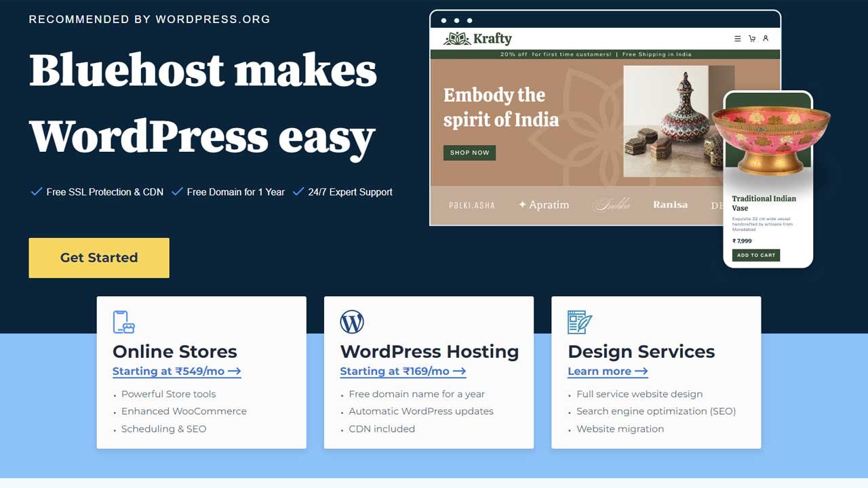Click the decorative jar product image
This screenshot has width=868, height=488.
tap(678, 121)
